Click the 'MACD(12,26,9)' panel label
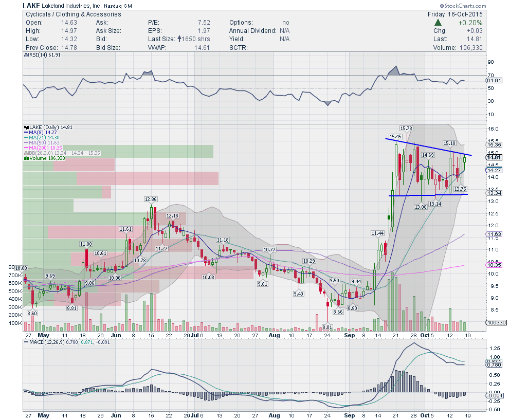 [x=47, y=342]
